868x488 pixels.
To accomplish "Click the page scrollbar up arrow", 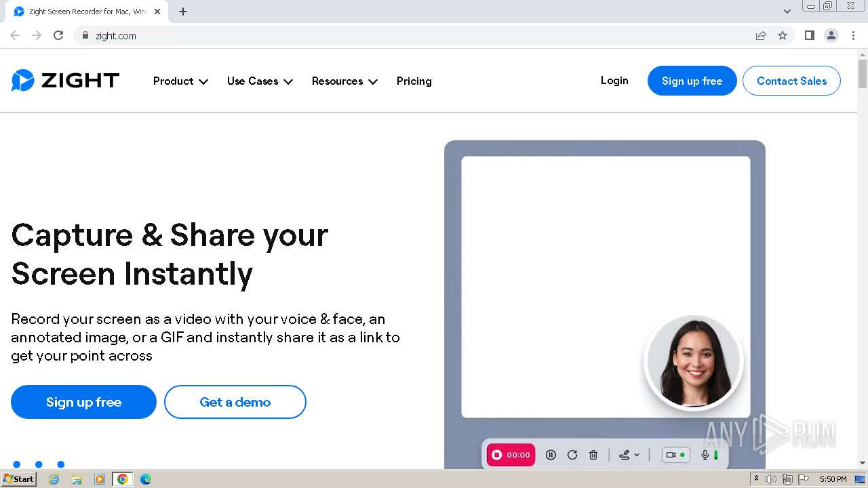I will (x=863, y=54).
